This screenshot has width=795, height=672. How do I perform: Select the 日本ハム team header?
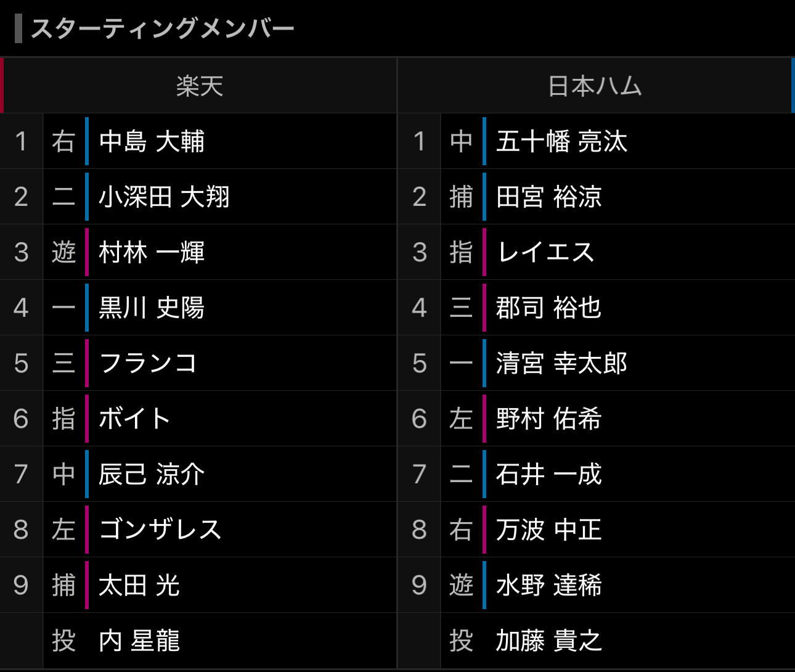[x=595, y=86]
